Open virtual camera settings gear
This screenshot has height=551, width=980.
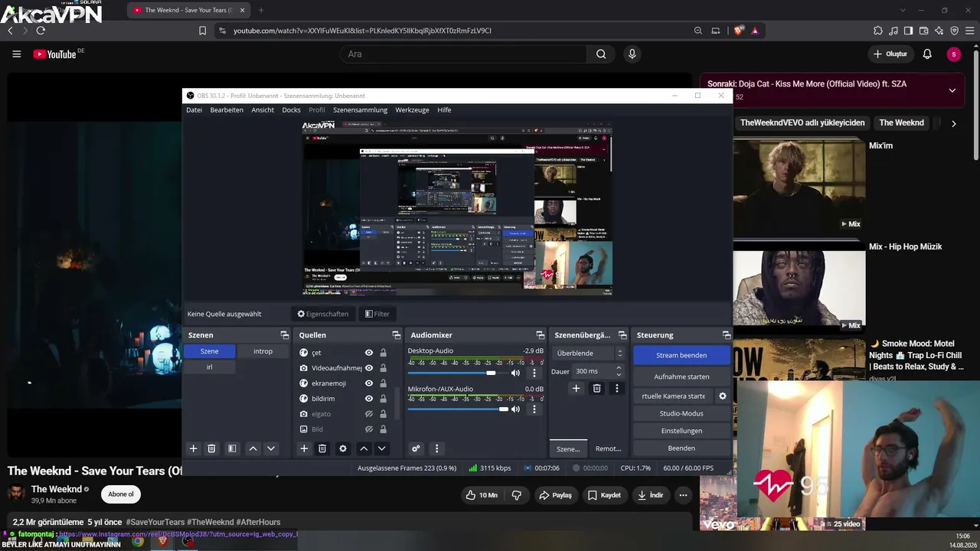[722, 396]
